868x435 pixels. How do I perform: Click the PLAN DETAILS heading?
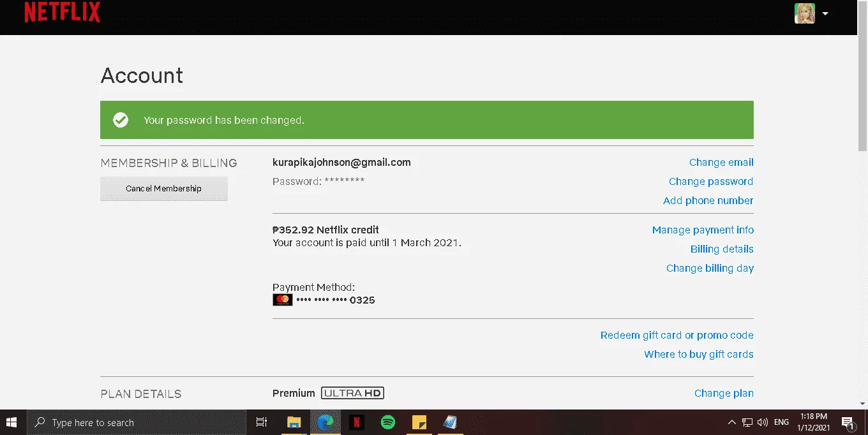(141, 394)
